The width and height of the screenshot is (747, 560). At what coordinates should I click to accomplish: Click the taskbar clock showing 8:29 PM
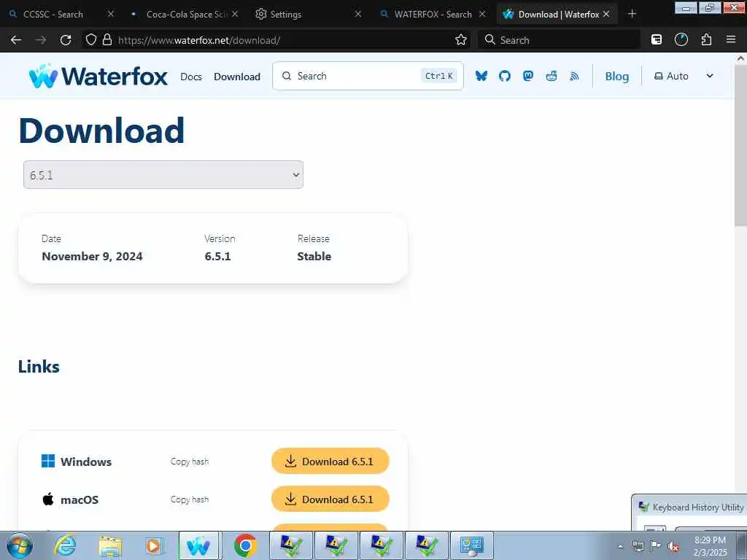point(710,546)
